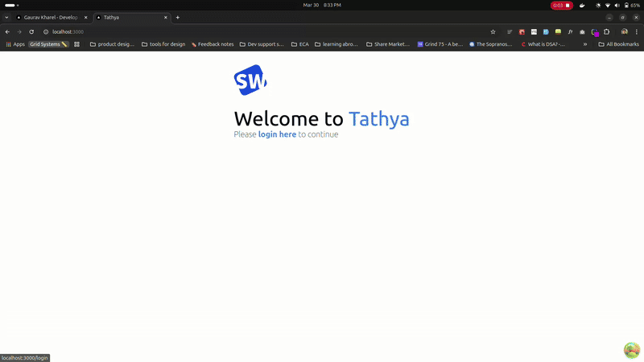The height and width of the screenshot is (362, 644).
Task: Open the tab search dropdown arrow
Action: click(6, 17)
